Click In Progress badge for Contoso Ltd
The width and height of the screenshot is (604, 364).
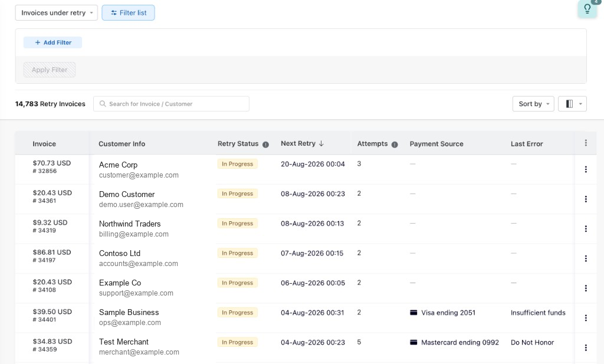point(237,253)
